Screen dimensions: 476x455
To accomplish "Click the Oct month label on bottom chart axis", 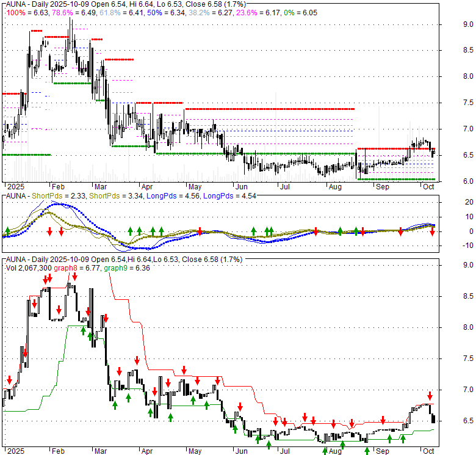I will tap(430, 451).
